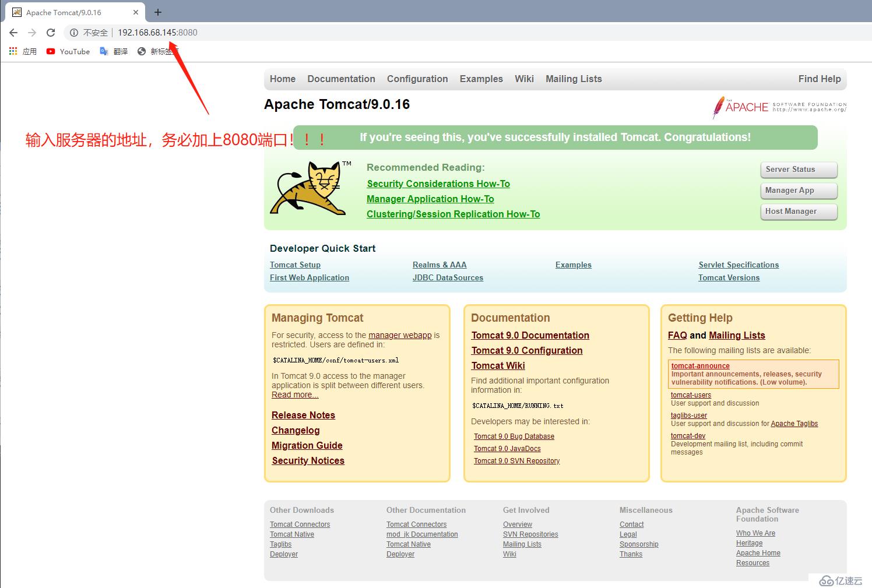The image size is (872, 588).
Task: Open Examples in the nav bar
Action: click(481, 79)
